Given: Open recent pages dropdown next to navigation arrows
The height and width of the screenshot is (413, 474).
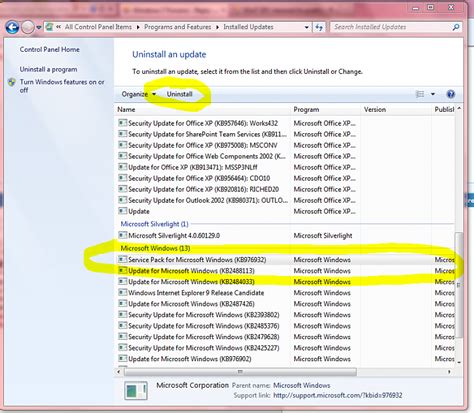Looking at the screenshot, I should (x=39, y=27).
